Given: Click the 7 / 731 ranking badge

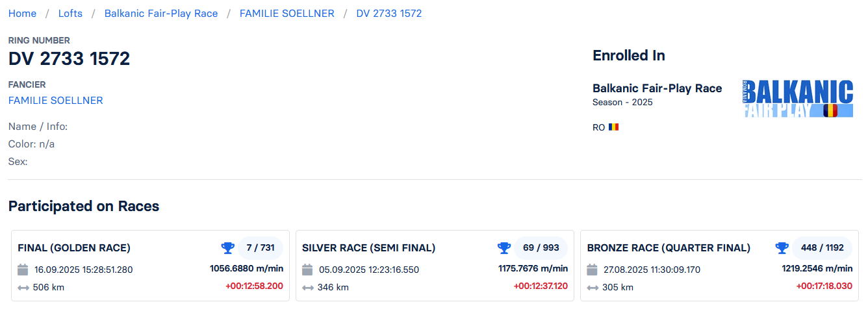Looking at the screenshot, I should 261,247.
